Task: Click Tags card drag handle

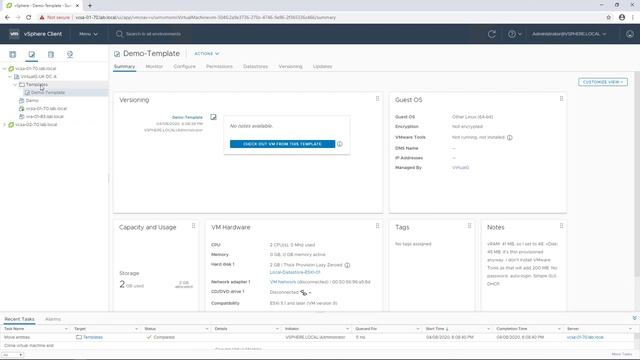Action: click(469, 226)
